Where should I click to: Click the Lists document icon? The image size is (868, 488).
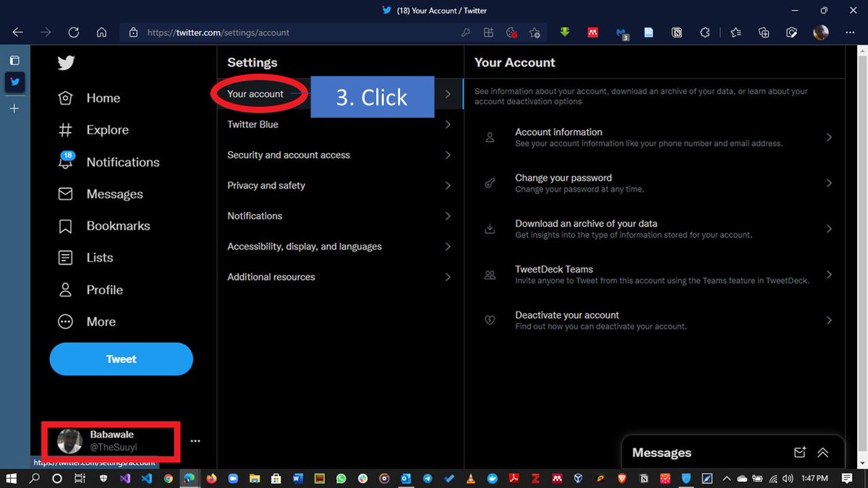click(x=65, y=257)
